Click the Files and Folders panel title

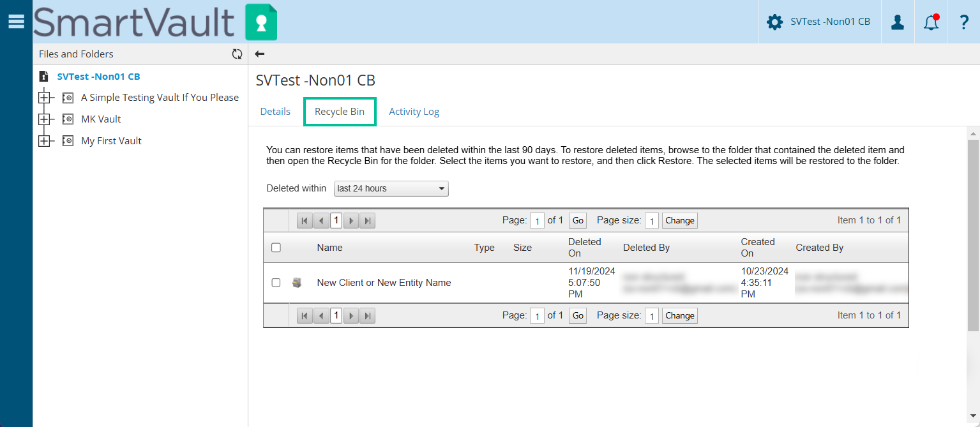tap(76, 54)
